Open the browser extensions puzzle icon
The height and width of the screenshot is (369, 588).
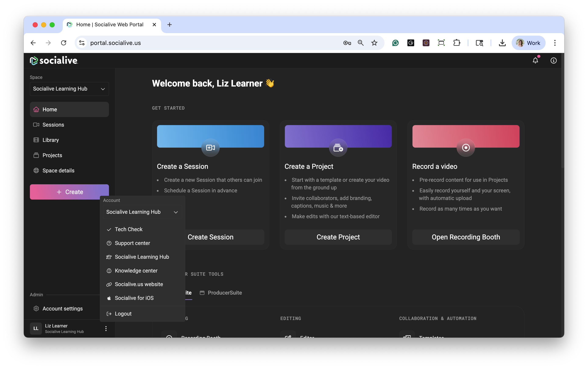[457, 43]
